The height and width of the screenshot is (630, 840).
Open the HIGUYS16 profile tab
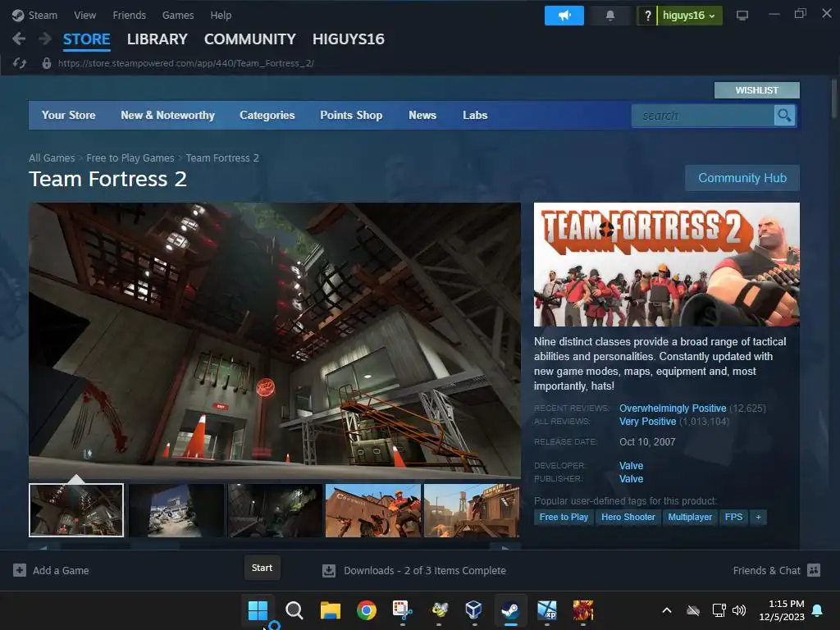click(x=348, y=39)
